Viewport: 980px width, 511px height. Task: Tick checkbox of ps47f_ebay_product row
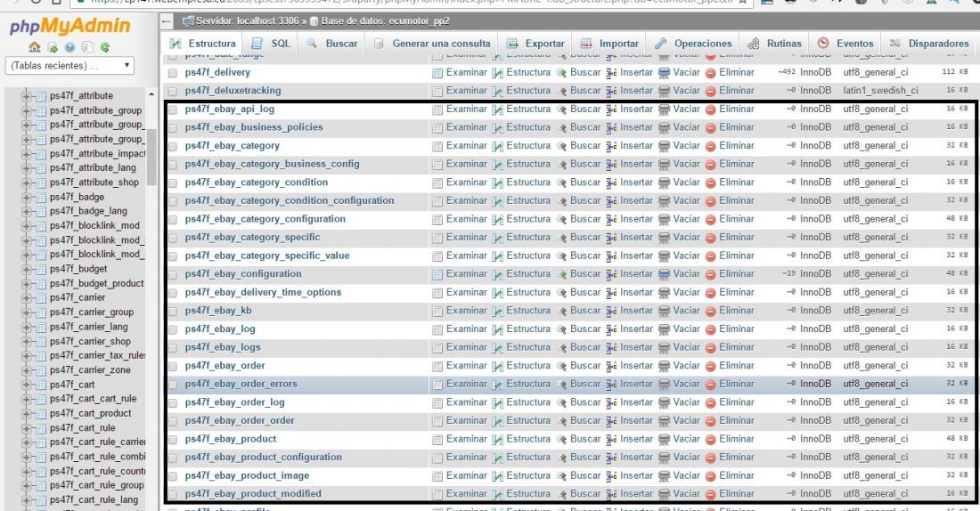click(x=173, y=440)
